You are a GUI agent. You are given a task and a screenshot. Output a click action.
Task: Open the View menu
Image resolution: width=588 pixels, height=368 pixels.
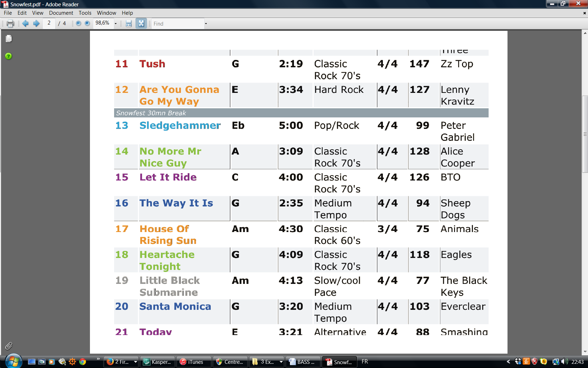coord(38,13)
